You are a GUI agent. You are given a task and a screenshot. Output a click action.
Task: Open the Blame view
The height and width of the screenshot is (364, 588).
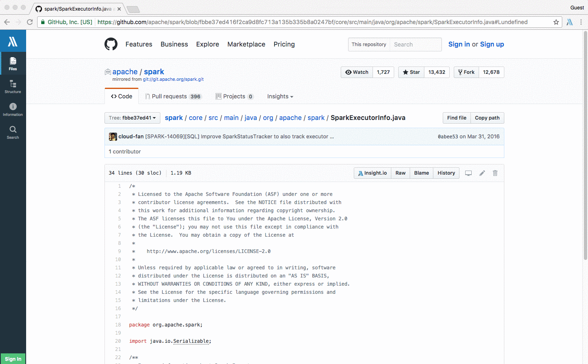click(x=422, y=173)
